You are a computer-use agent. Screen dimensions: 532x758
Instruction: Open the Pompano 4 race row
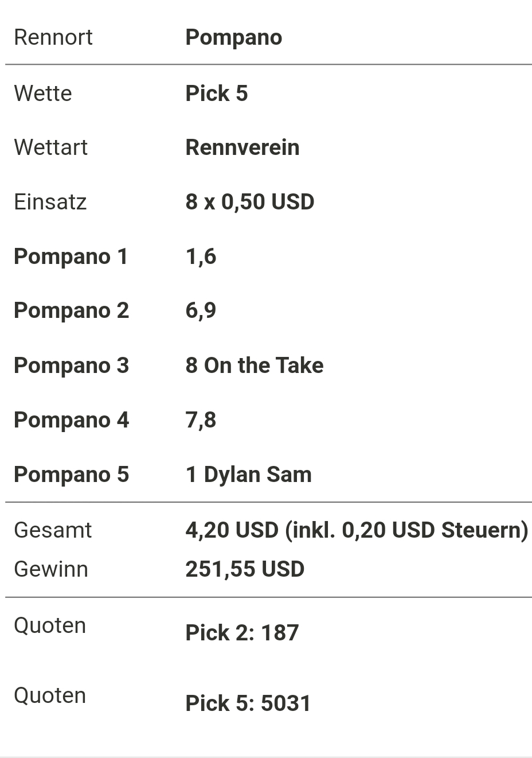268,420
